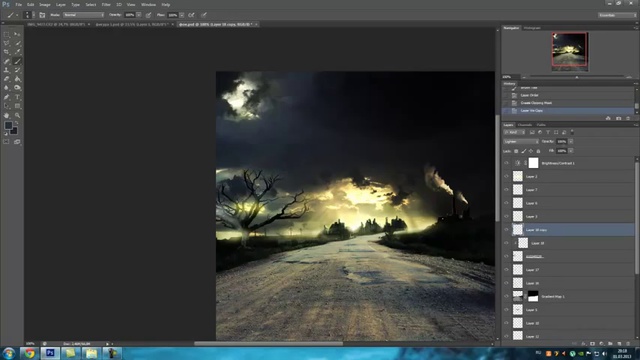Open brush Mode Normal dropdown
The image size is (640, 360).
click(83, 15)
